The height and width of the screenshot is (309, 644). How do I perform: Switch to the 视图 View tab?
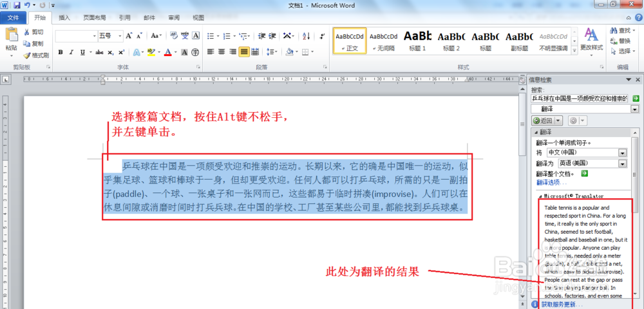coord(198,17)
